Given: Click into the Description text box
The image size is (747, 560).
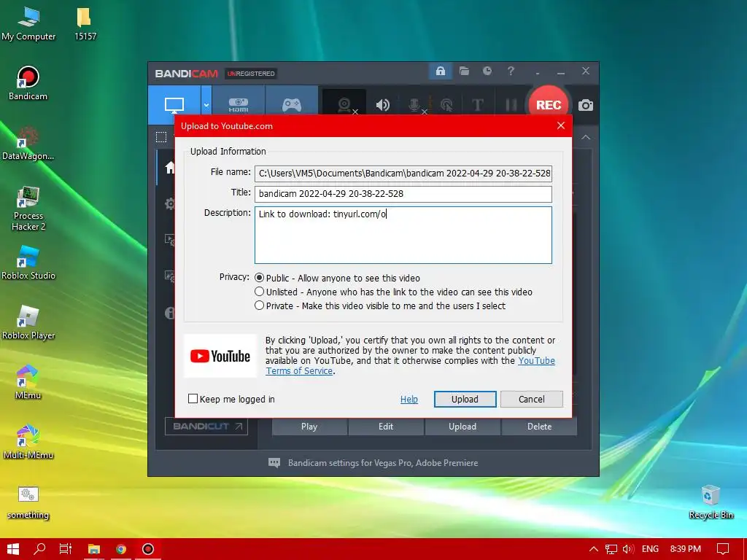Looking at the screenshot, I should tap(403, 235).
